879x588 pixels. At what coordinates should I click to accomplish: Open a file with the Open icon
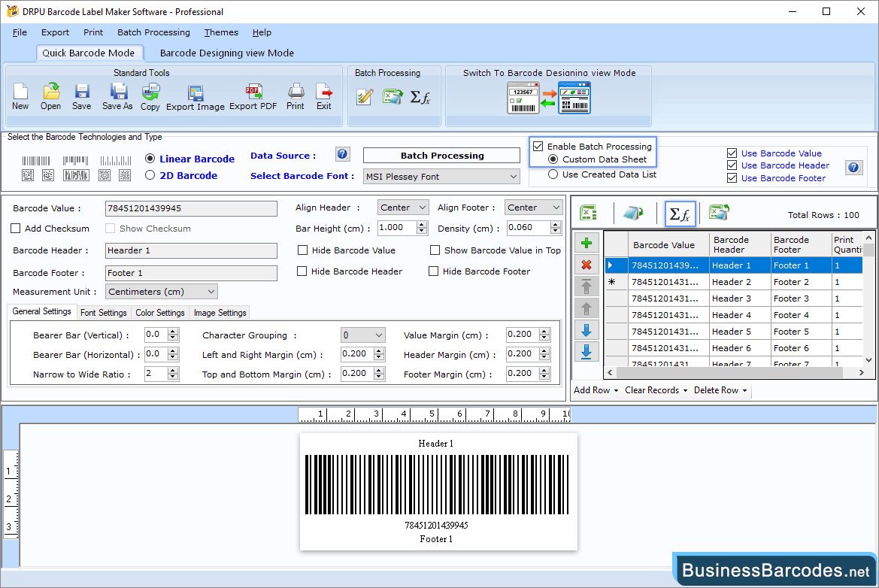click(50, 96)
